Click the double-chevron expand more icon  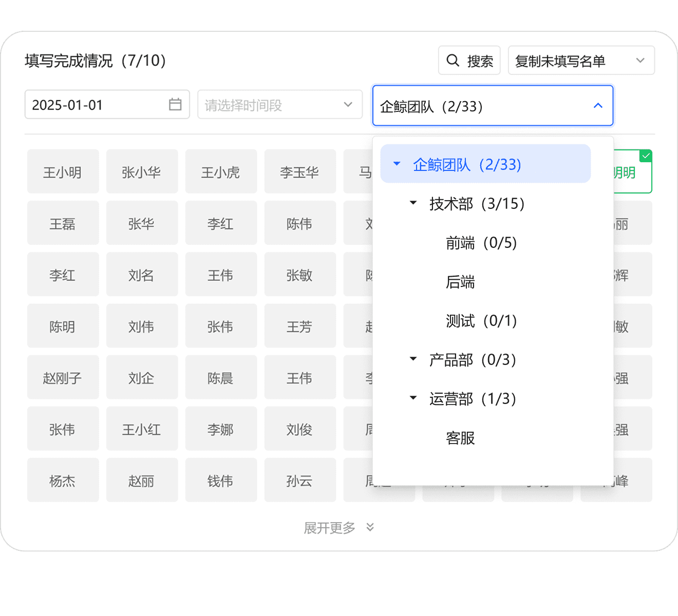click(370, 527)
